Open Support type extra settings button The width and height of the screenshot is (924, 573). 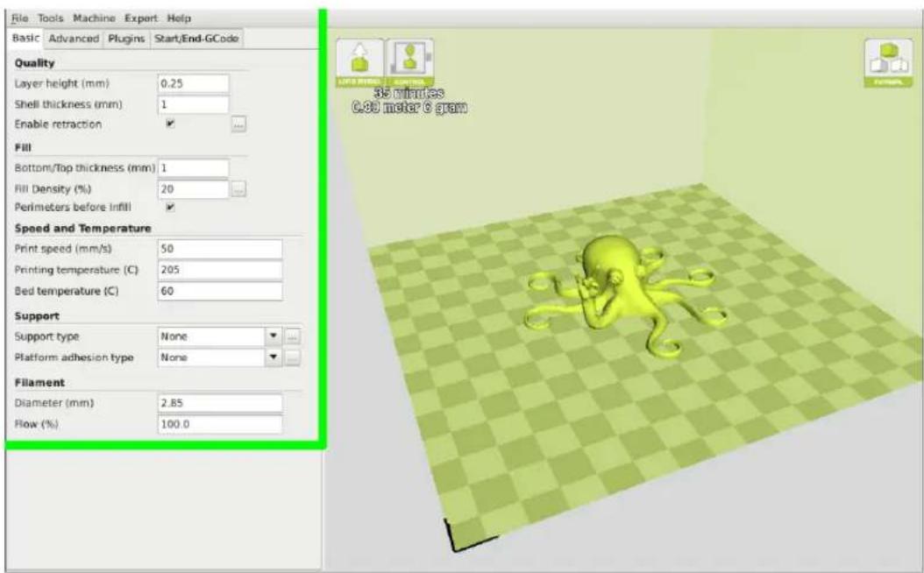pyautogui.click(x=293, y=336)
